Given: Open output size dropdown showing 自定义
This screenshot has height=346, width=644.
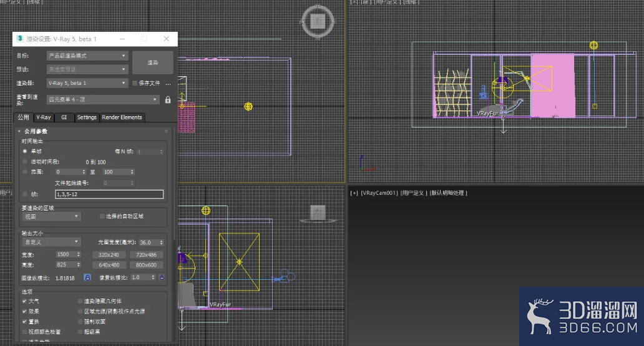Looking at the screenshot, I should tap(51, 242).
